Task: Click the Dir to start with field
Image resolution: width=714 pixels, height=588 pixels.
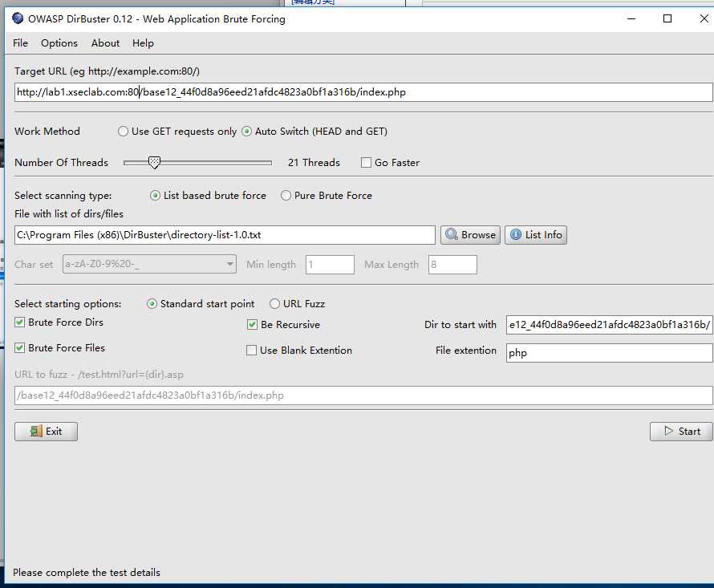Action: point(609,325)
